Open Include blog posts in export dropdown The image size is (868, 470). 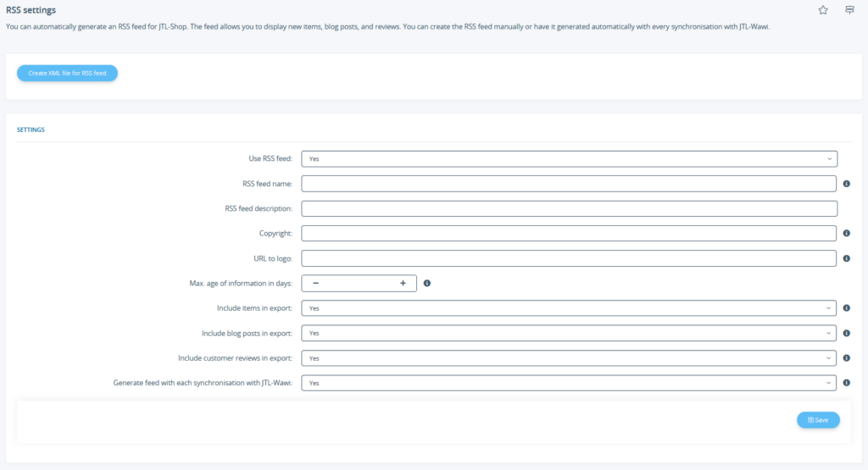[569, 333]
